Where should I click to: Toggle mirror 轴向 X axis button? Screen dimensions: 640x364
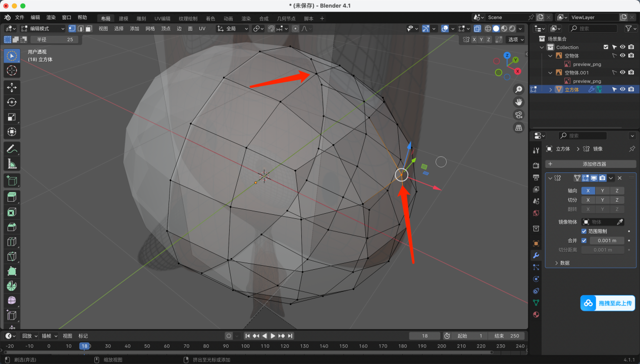coord(588,191)
